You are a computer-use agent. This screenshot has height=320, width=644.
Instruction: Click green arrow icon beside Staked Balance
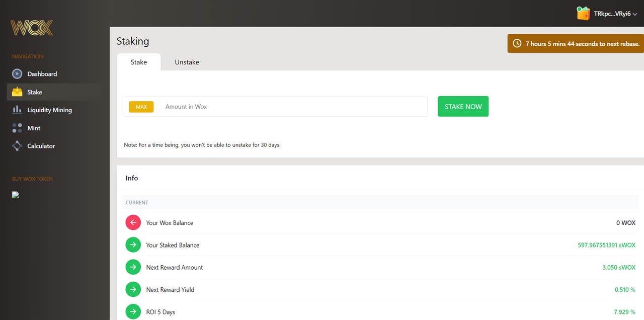click(x=133, y=245)
